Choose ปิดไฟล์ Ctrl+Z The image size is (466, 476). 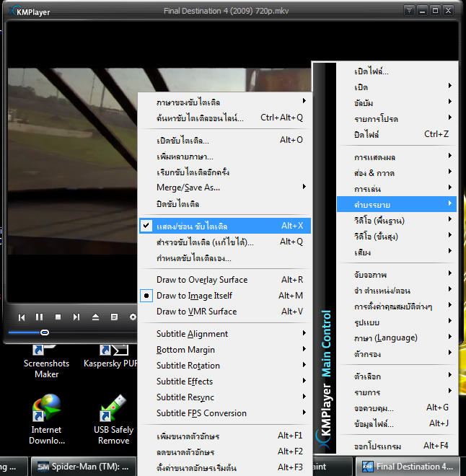coord(397,134)
